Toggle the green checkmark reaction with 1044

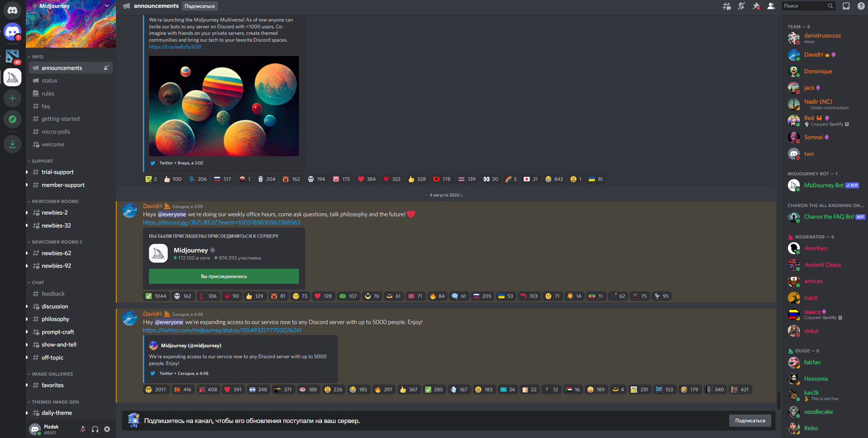156,296
